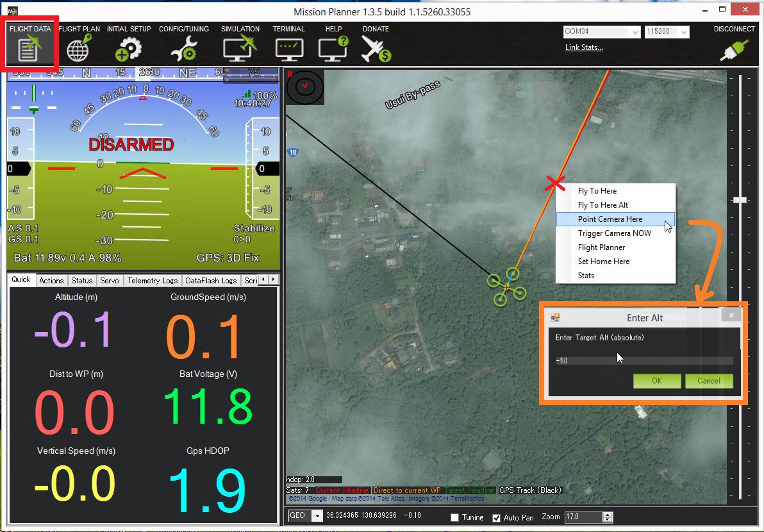The width and height of the screenshot is (764, 532).
Task: Click the Target Alt input field
Action: (x=644, y=361)
